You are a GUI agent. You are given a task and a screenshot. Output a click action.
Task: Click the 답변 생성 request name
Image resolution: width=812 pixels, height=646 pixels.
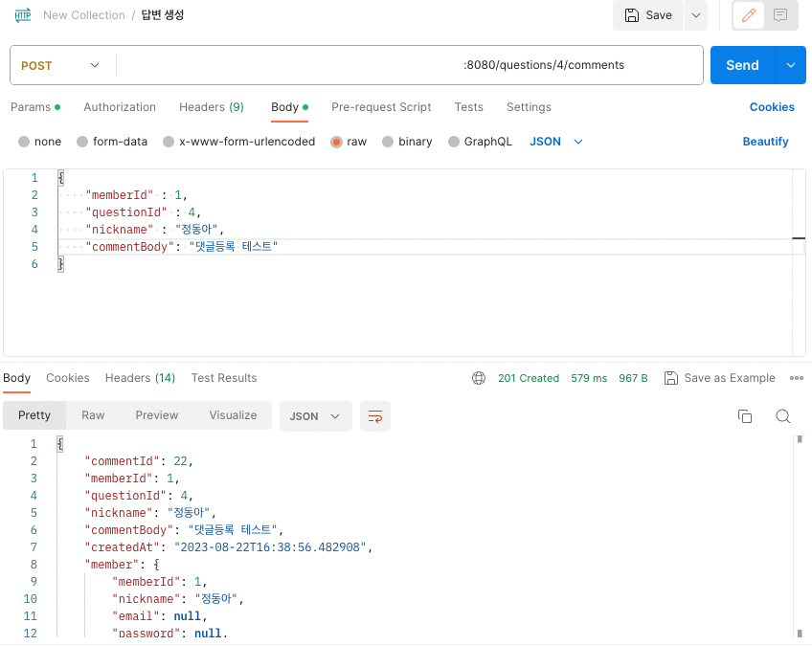[163, 15]
